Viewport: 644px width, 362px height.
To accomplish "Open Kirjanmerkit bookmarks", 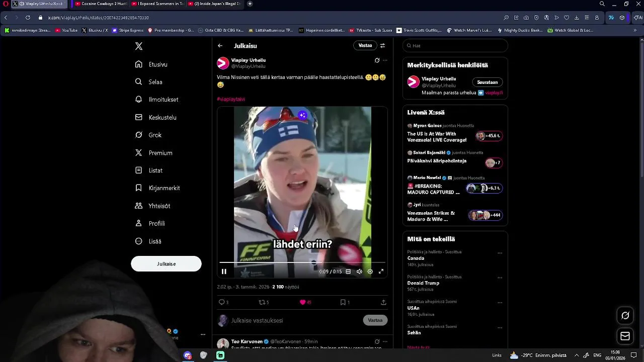I will (x=157, y=188).
